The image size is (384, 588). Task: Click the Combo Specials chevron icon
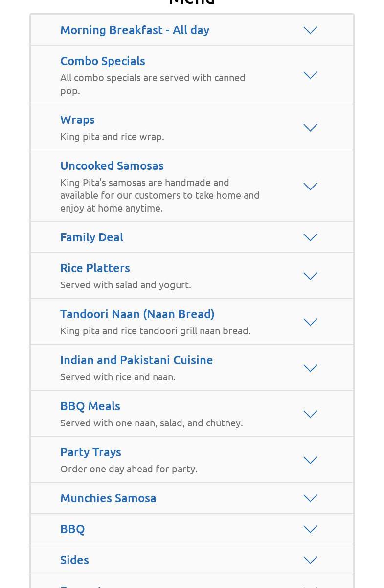pos(310,75)
